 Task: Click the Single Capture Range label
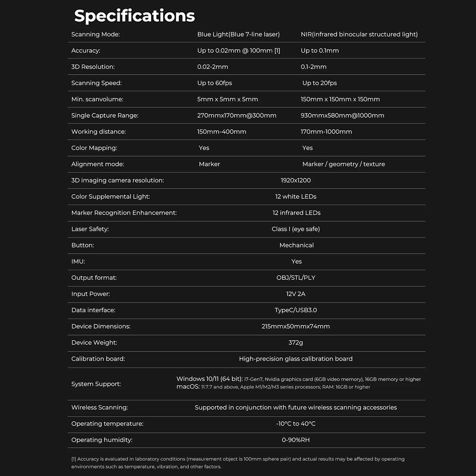click(x=105, y=116)
